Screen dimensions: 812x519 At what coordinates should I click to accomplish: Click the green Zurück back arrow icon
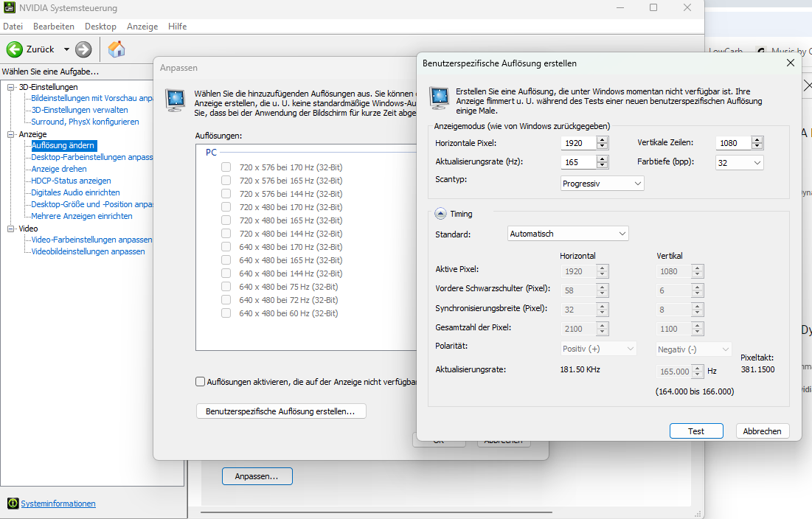(x=15, y=49)
